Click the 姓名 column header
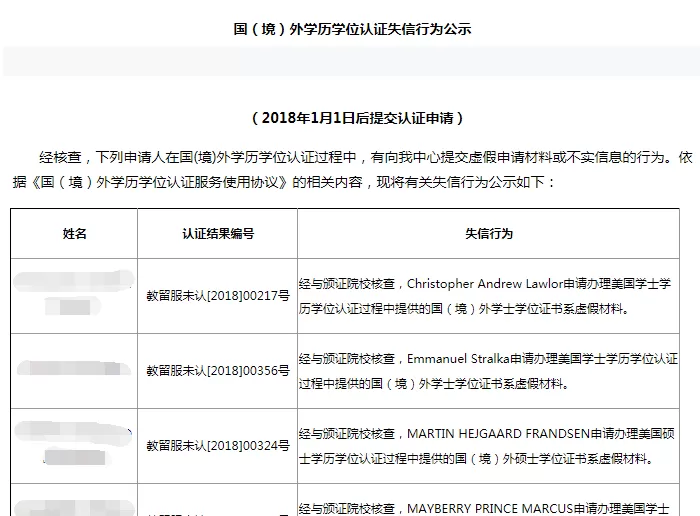 point(74,233)
